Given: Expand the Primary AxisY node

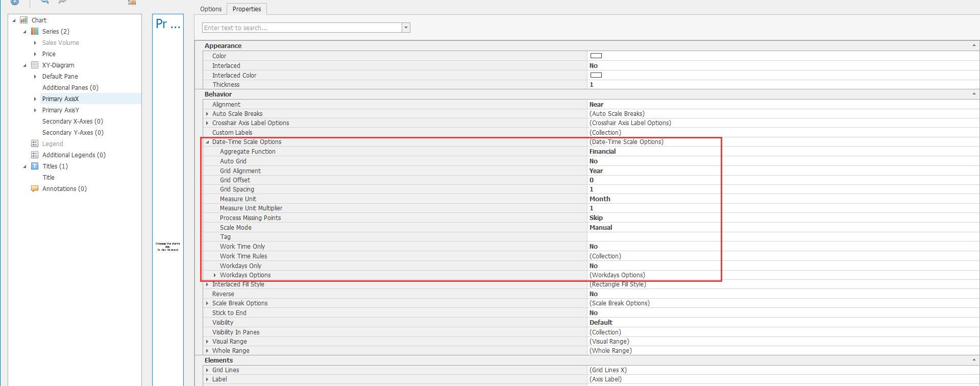Looking at the screenshot, I should (35, 110).
